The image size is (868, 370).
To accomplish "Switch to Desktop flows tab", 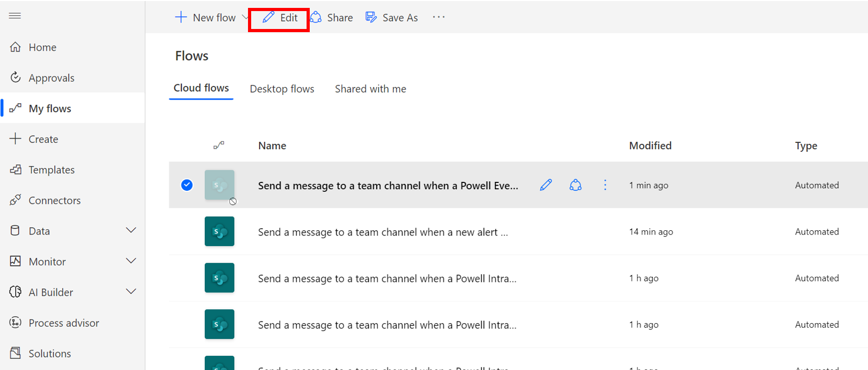I will tap(282, 89).
